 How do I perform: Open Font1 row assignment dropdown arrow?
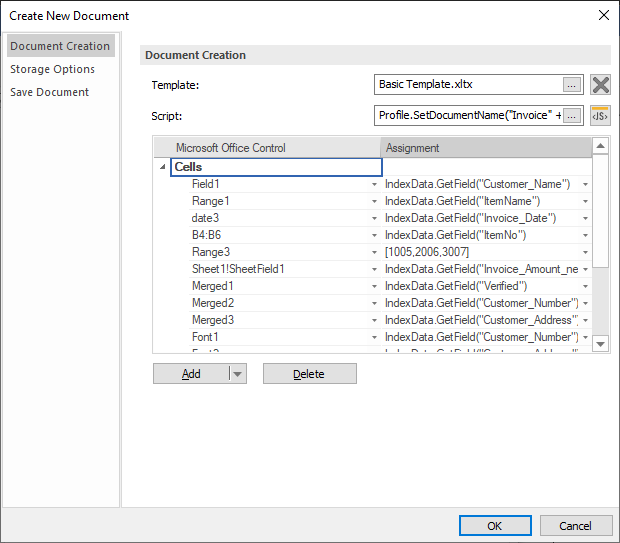[585, 337]
